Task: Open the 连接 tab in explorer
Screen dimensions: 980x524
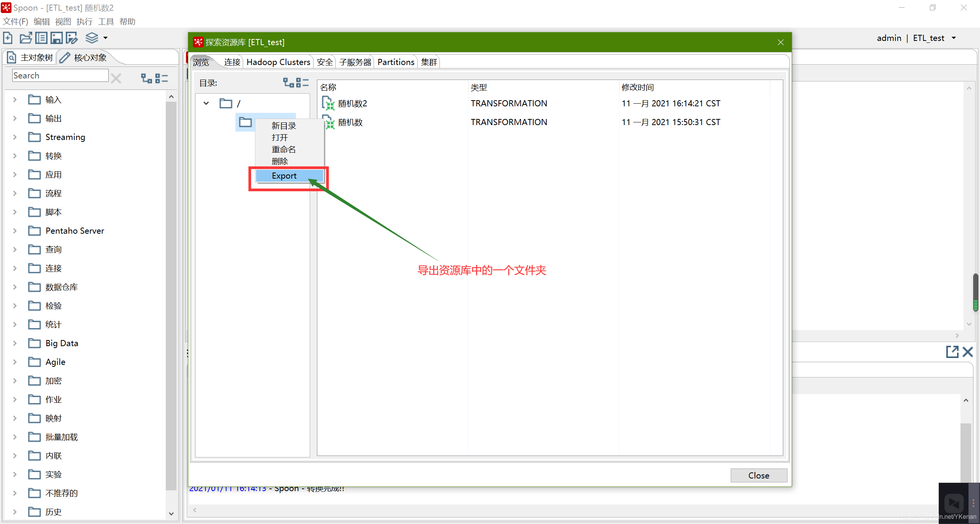Action: click(x=232, y=62)
